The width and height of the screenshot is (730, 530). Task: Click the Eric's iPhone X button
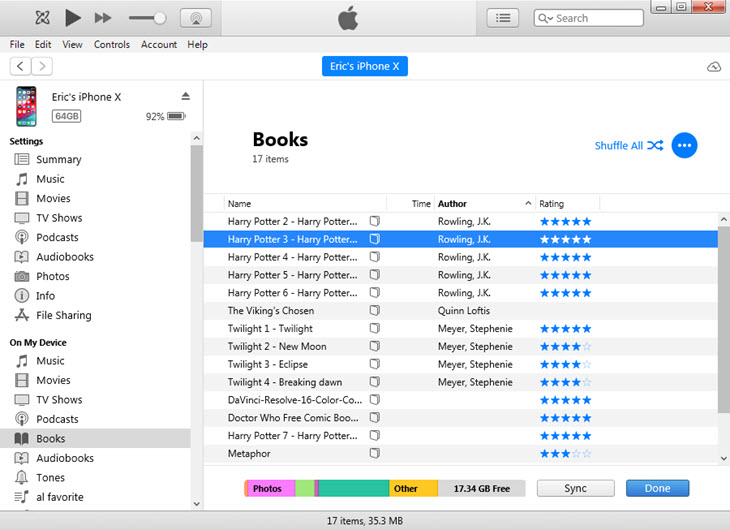point(365,66)
